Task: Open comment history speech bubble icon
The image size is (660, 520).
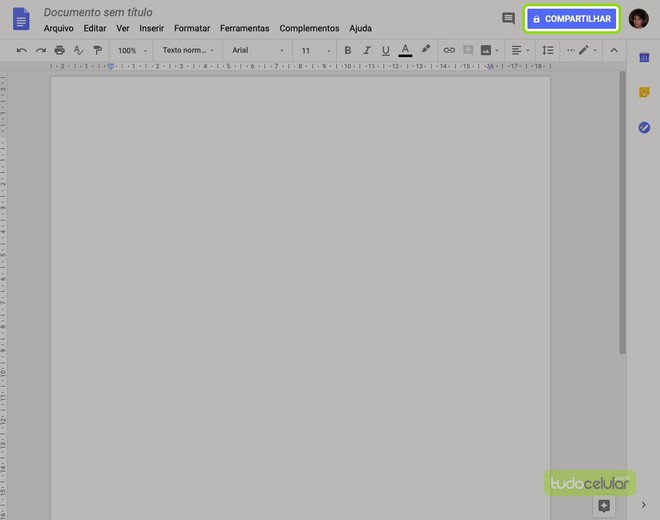Action: click(x=508, y=19)
